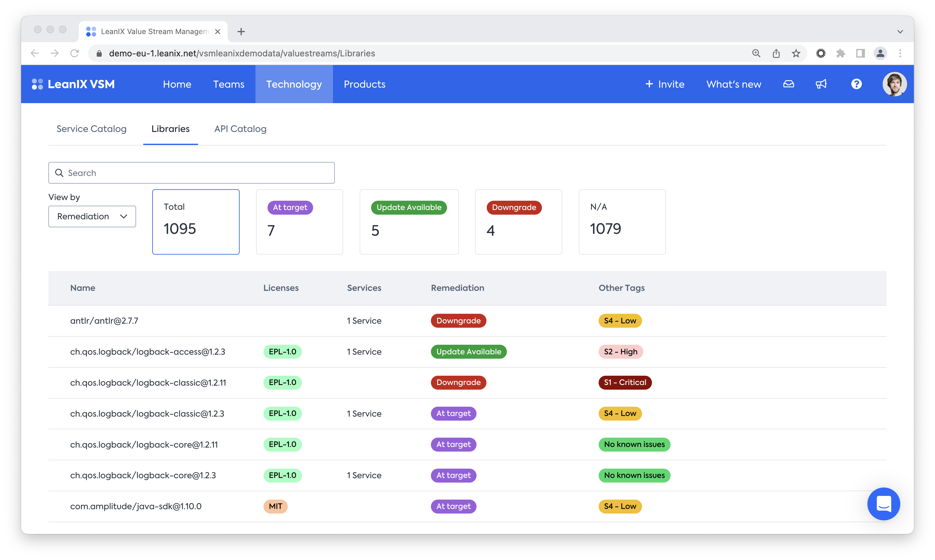Bookmark page with star icon
The width and height of the screenshot is (935, 560).
pyautogui.click(x=796, y=53)
